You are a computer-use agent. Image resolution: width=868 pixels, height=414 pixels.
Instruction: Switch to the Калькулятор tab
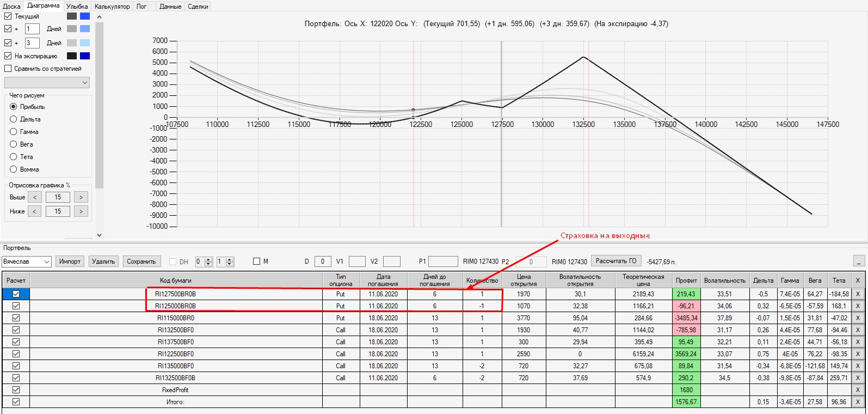(112, 7)
